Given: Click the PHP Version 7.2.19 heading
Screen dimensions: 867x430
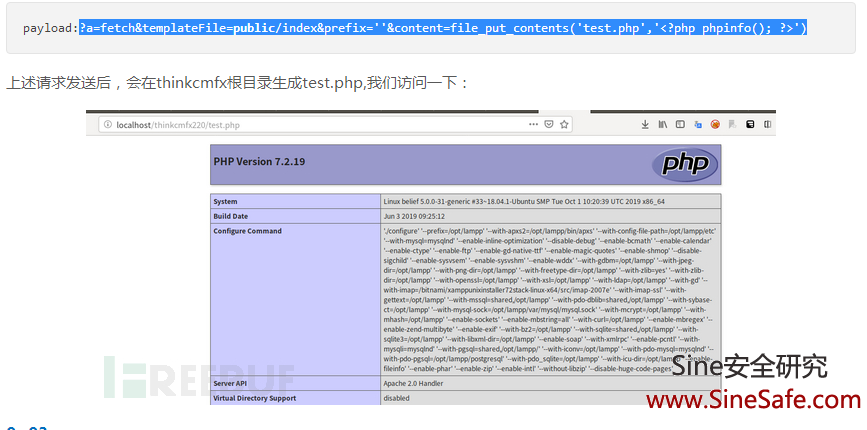Looking at the screenshot, I should point(259,161).
